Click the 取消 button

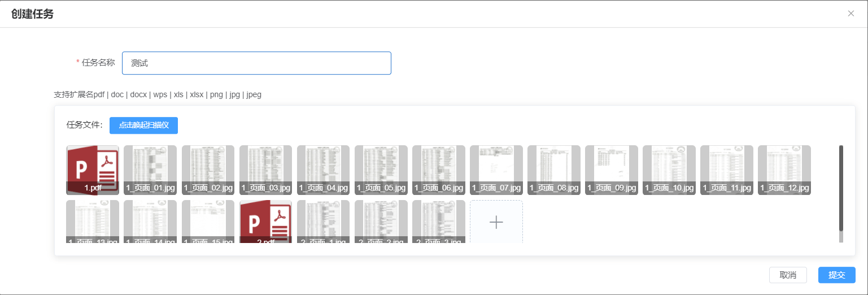click(787, 275)
